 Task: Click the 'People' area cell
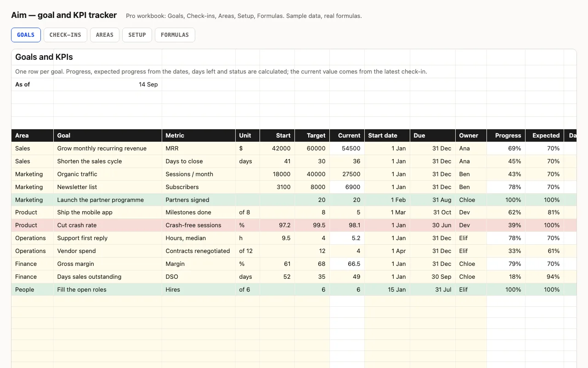[x=33, y=290]
